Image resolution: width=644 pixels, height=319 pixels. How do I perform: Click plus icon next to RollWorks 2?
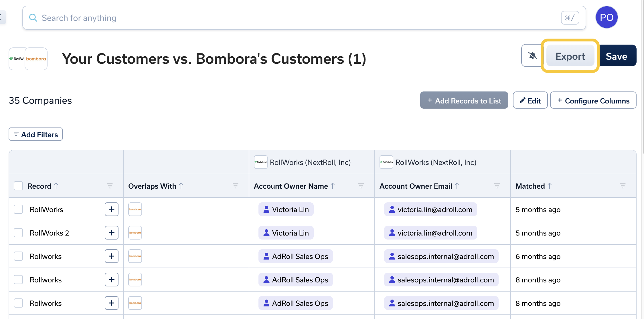tap(111, 233)
